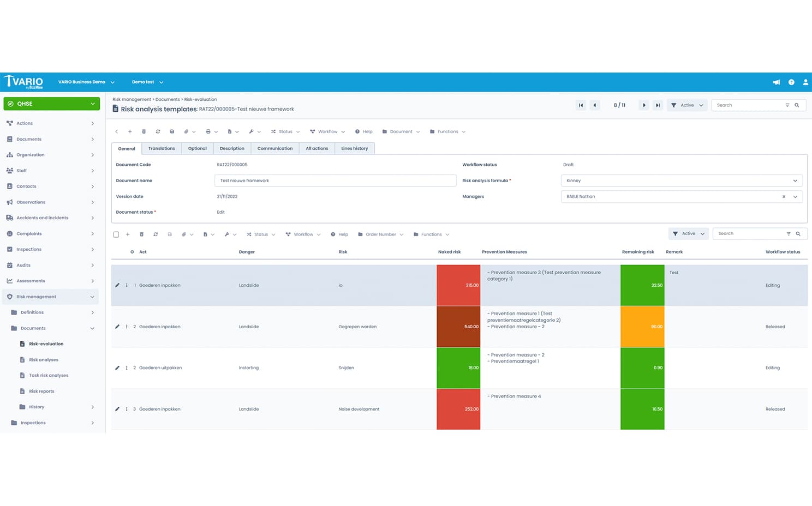Clear BAELE Nathan from Managers field
Screen dimensions: 812x506
point(784,197)
